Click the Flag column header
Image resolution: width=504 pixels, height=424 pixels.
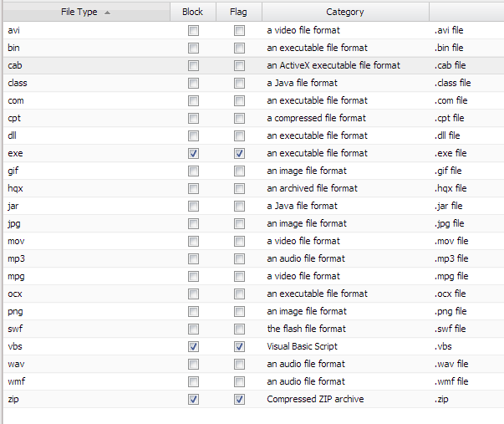pos(238,12)
